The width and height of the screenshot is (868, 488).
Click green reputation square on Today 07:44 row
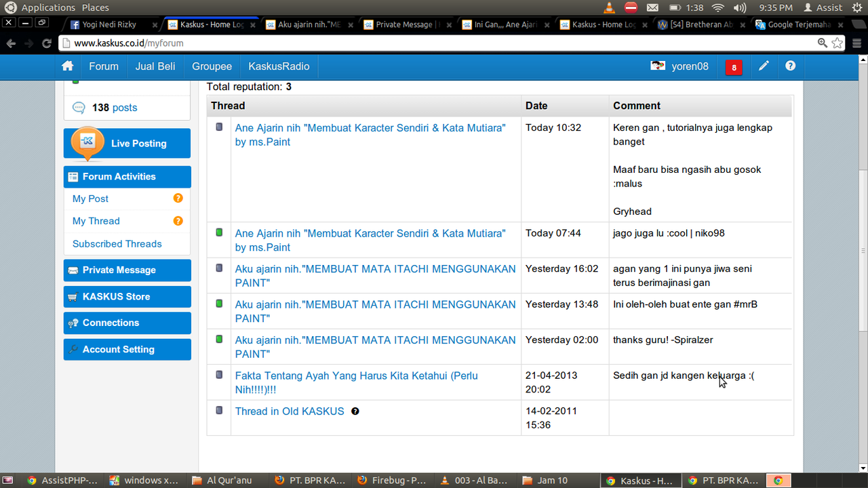(219, 232)
